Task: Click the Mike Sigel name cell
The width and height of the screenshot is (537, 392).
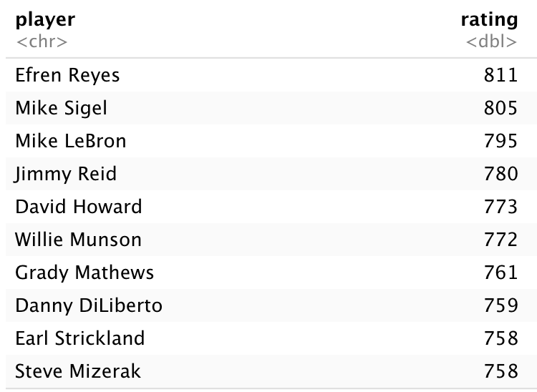Action: (x=62, y=108)
